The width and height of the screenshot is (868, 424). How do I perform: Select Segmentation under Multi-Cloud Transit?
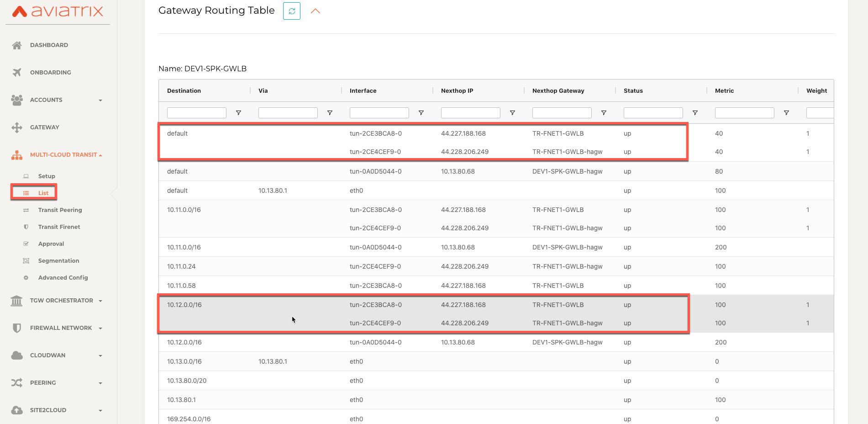(58, 261)
